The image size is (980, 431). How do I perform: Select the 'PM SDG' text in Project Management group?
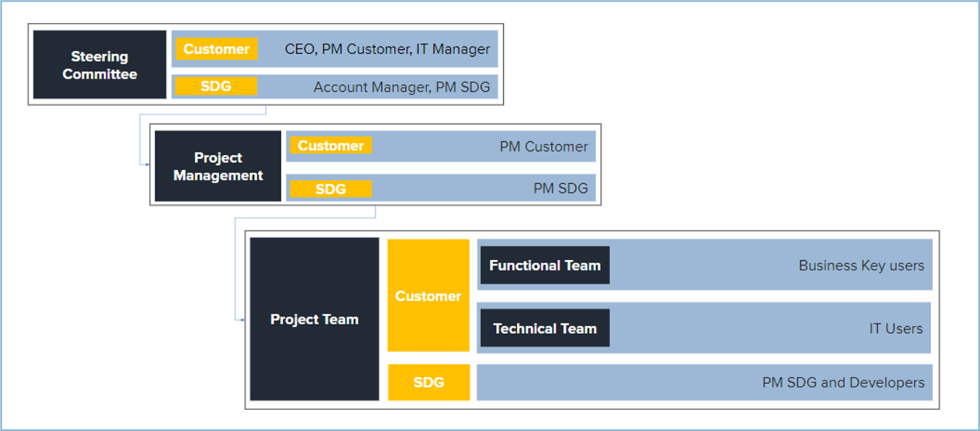560,189
